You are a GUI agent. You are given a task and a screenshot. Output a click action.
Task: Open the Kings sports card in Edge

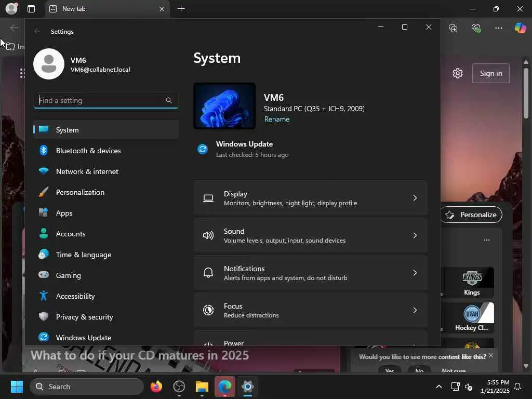point(472,282)
